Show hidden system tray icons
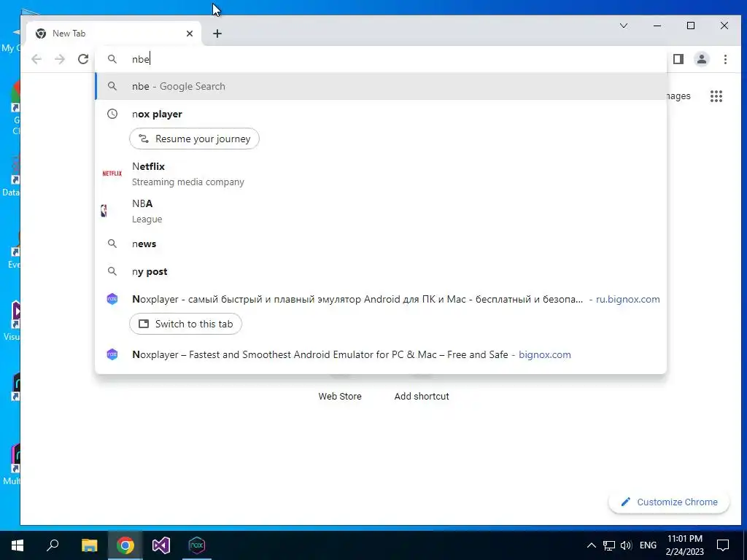This screenshot has height=560, width=747. 591,545
